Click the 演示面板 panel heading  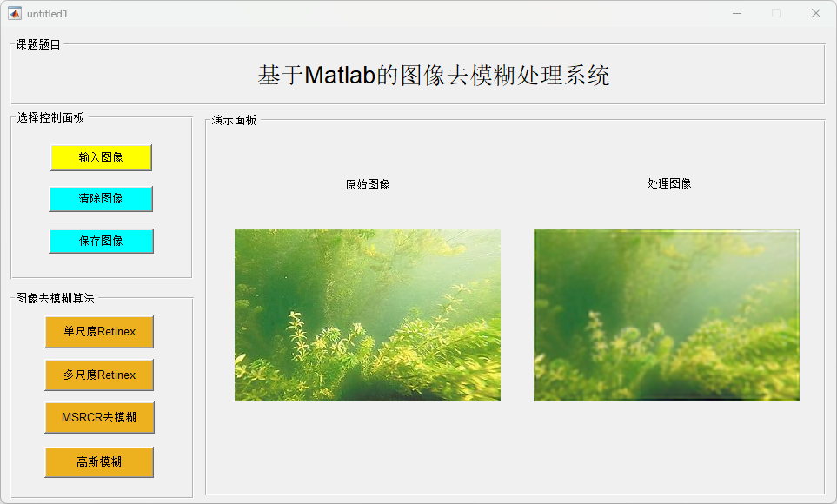click(x=234, y=120)
